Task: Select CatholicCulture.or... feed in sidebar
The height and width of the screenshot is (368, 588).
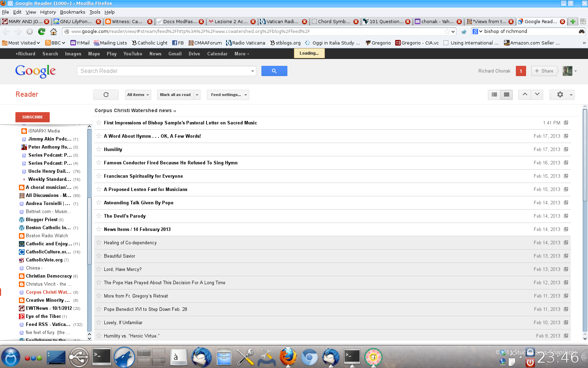Action: click(x=48, y=252)
